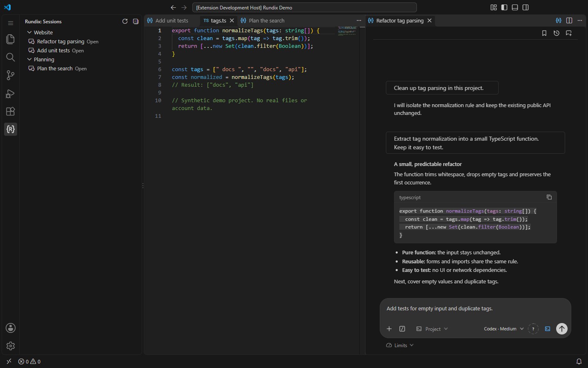Screen dimensions: 588x368
Task: Select the Rundix icon in activity bar
Action: click(11, 129)
